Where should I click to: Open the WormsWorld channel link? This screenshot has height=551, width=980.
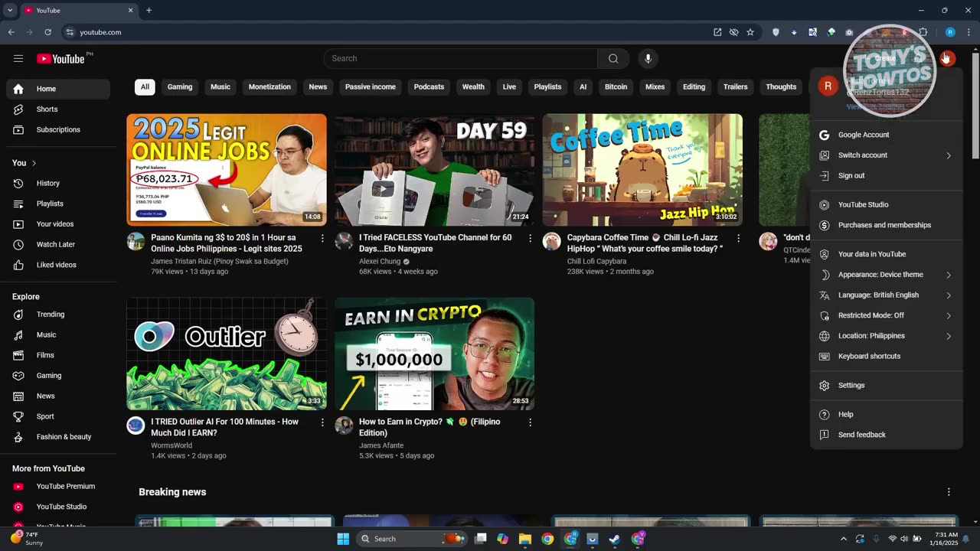171,445
